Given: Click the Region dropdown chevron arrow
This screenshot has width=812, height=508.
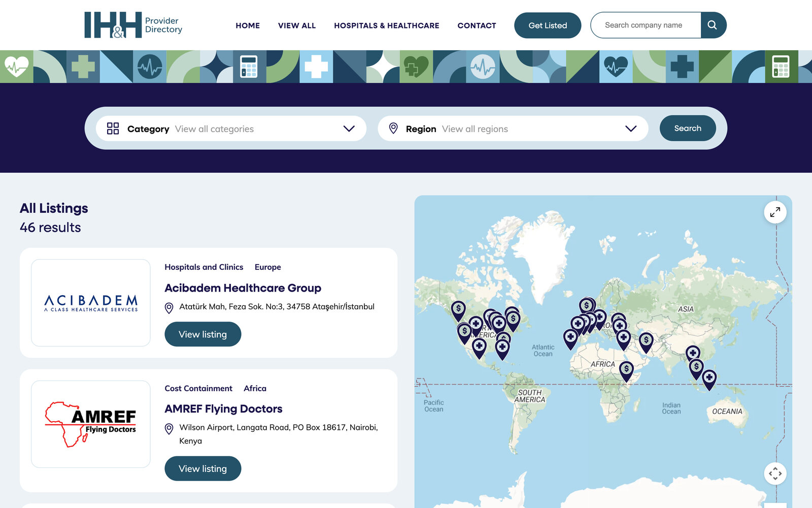Looking at the screenshot, I should pyautogui.click(x=631, y=129).
